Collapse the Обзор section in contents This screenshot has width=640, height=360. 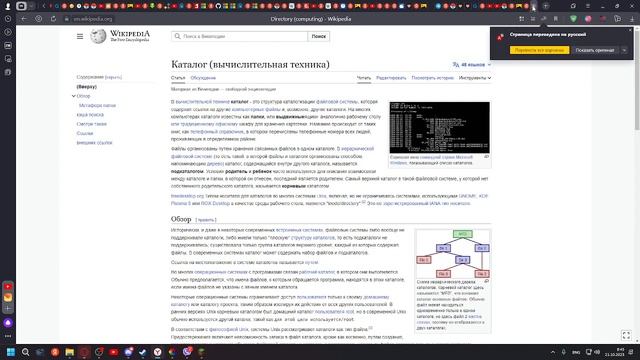point(74,96)
